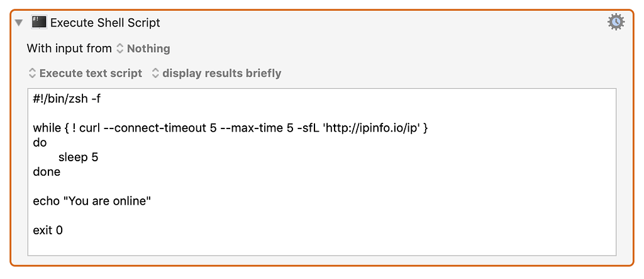Click the stepper arrows before display results briefly
644x279 pixels.
[155, 73]
